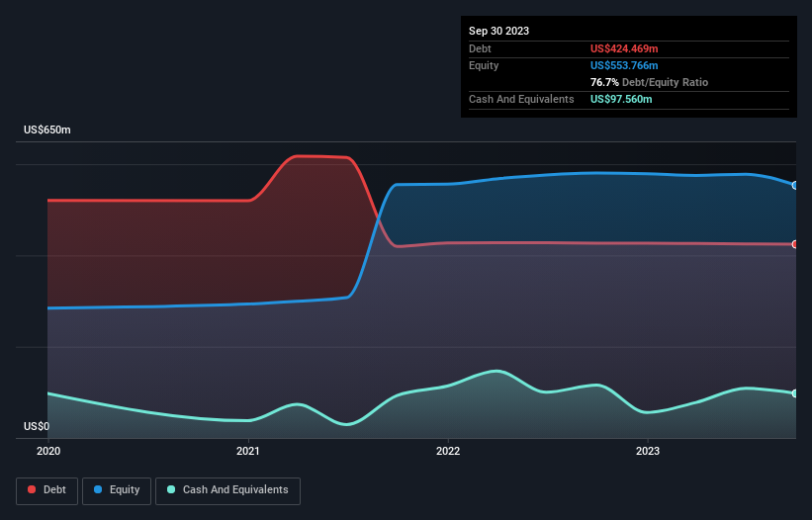Click the tooltip Equity row label

(484, 65)
